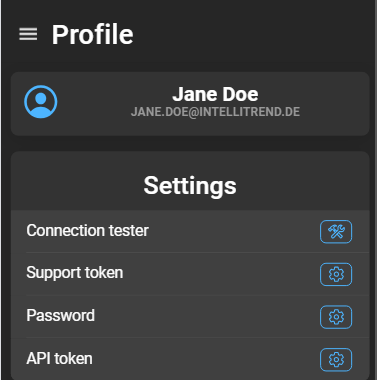Click the Jane Doe user info card
Viewport: 377px width, 380px height.
(x=190, y=104)
